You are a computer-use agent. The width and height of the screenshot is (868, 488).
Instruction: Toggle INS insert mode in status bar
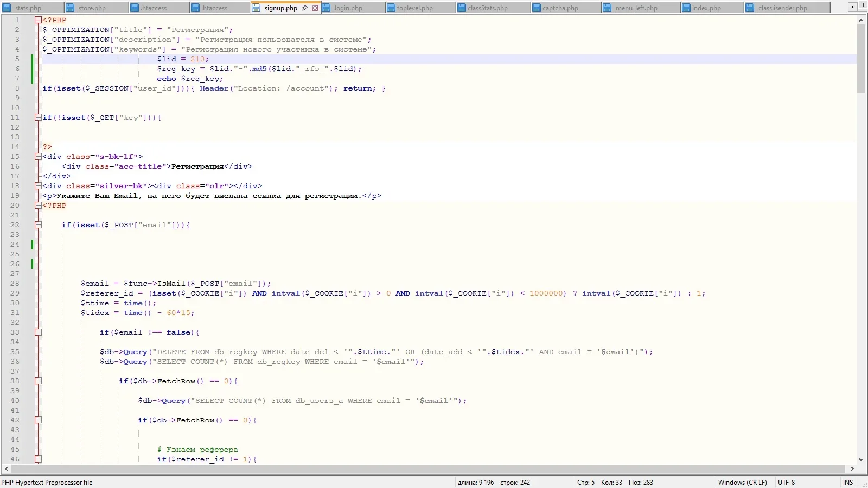[x=848, y=483]
